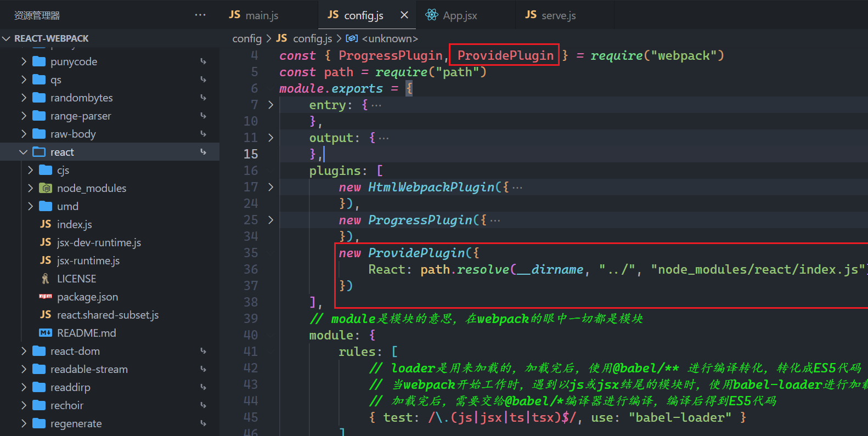Click the raw-body folder icon
Viewport: 868px width, 436px height.
(39, 134)
